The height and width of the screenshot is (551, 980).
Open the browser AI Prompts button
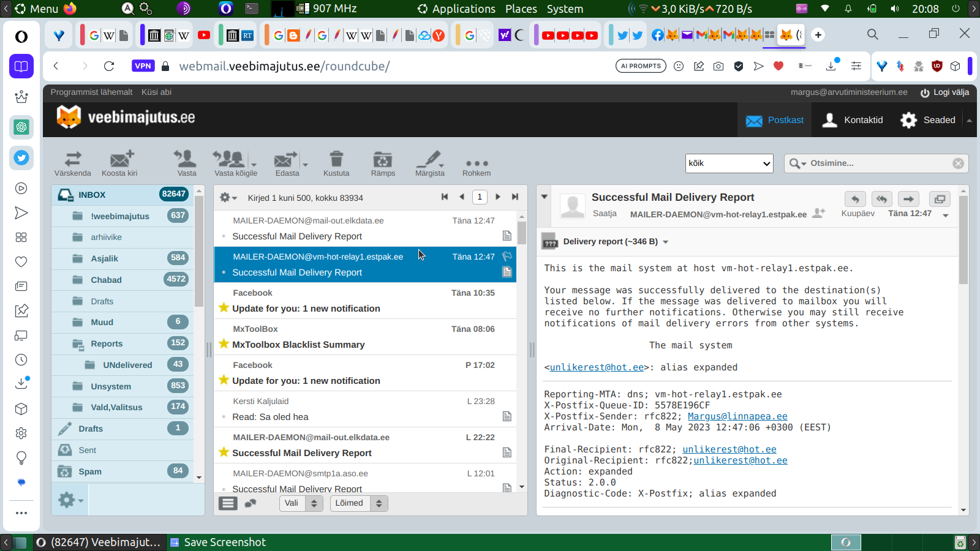coord(641,66)
